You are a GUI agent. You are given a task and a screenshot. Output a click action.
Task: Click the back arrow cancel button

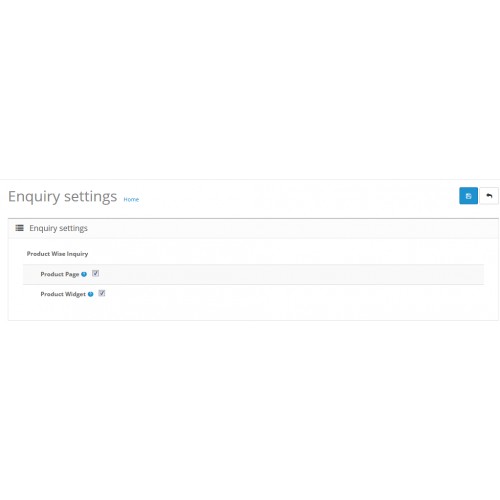(x=489, y=196)
